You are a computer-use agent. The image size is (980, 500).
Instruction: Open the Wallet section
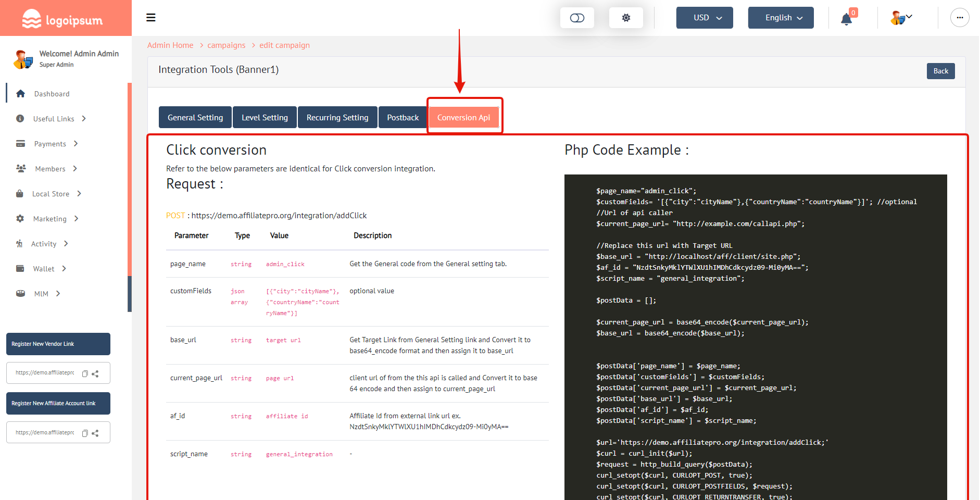[x=44, y=268]
